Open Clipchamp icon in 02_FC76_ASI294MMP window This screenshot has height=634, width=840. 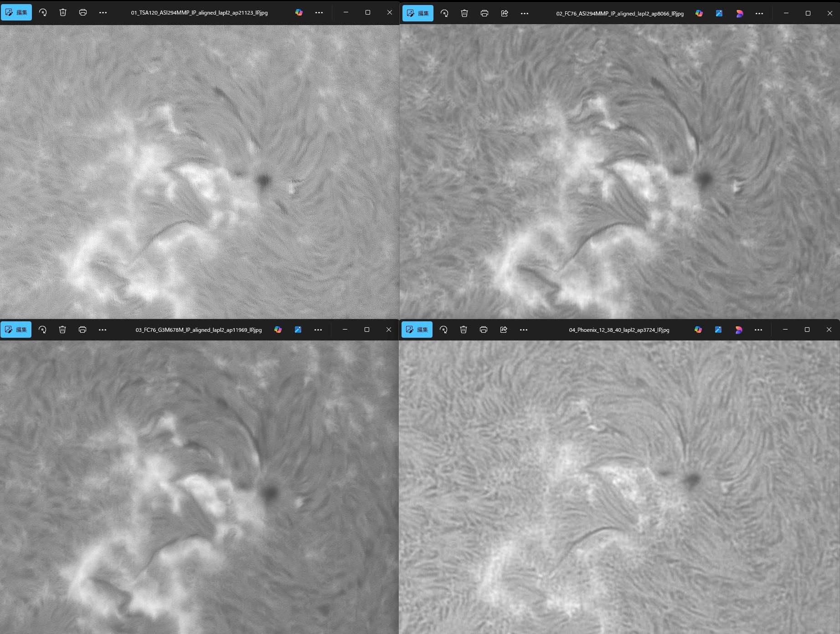[739, 14]
